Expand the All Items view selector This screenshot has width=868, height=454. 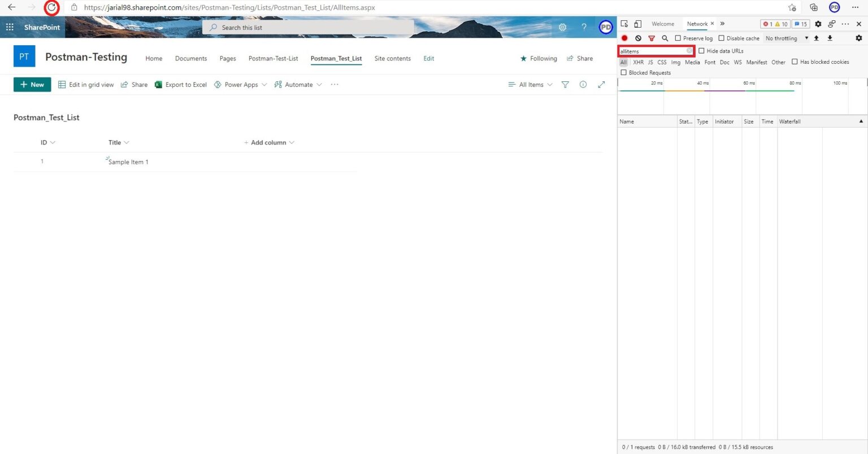point(530,85)
